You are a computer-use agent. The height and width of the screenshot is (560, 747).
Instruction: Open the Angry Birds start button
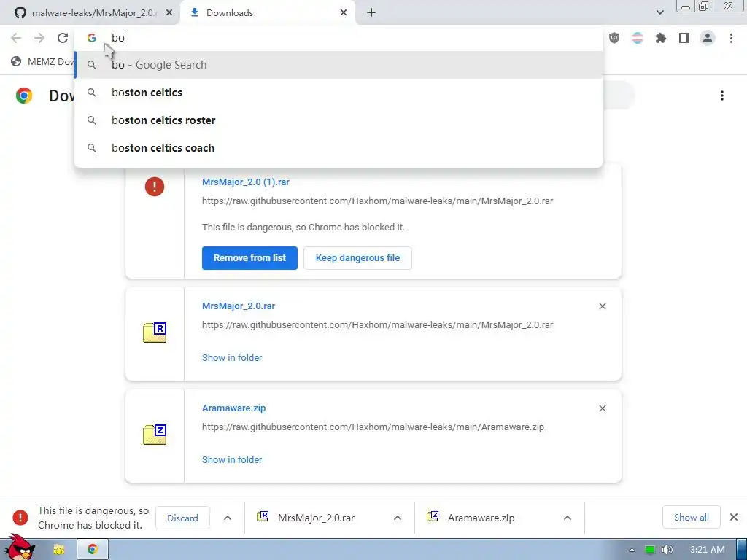pyautogui.click(x=19, y=548)
